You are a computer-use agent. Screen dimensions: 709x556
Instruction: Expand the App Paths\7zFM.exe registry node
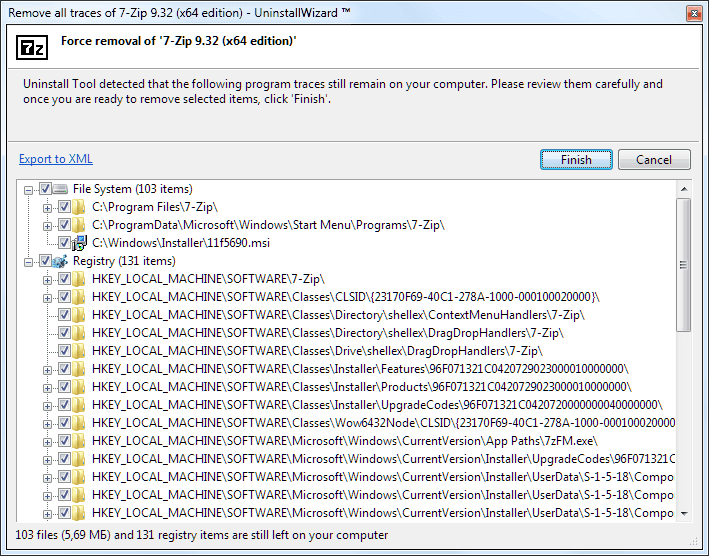pos(47,442)
